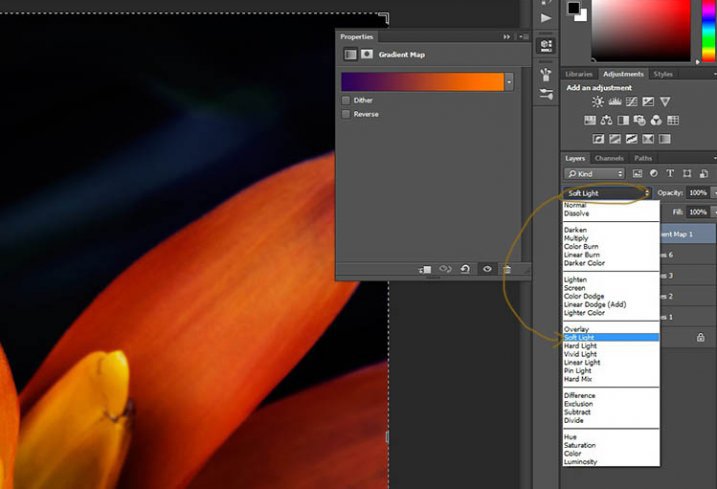This screenshot has height=489, width=717.
Task: Add a Channel Mixer adjustment
Action: coord(657,120)
